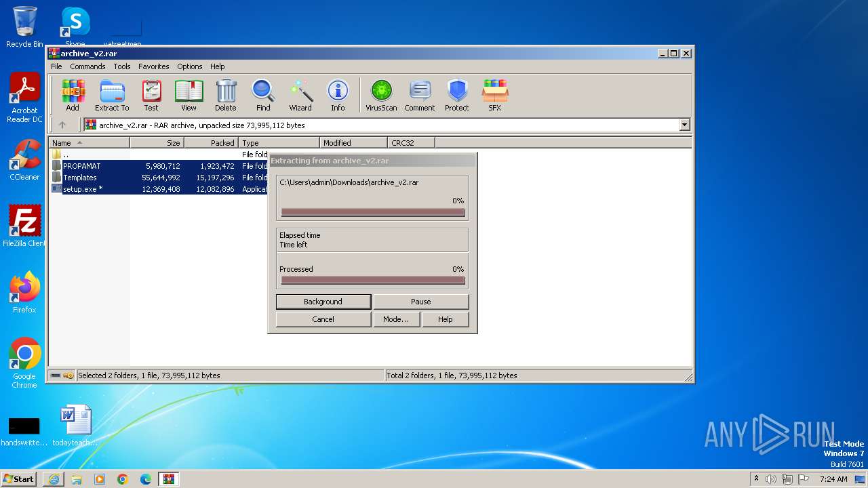Open the Find tool

[x=263, y=95]
